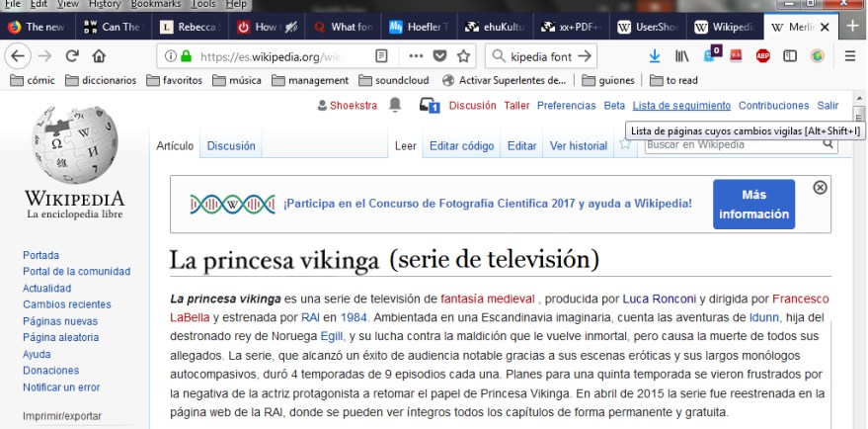868x429 pixels.
Task: Switch to the User:Shoe browser tab
Action: click(648, 27)
